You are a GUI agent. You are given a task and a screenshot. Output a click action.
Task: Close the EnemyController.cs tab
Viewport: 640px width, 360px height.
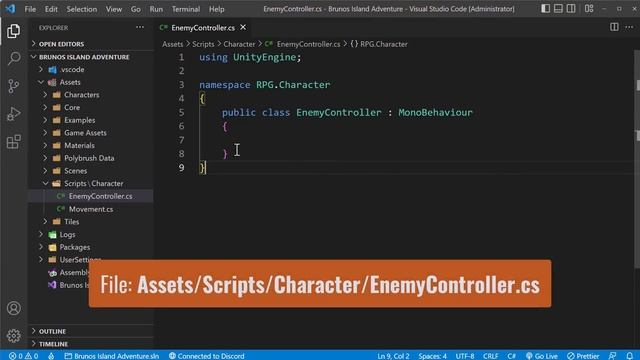click(x=243, y=27)
